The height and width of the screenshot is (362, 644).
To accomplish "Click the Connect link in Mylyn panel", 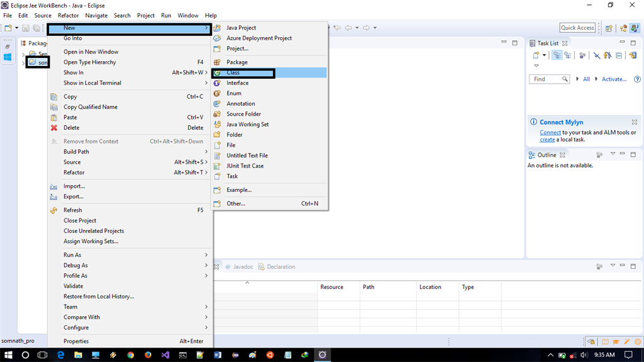I will 550,132.
